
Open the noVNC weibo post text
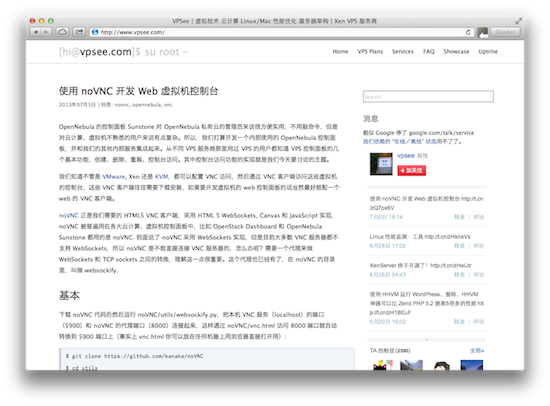point(426,203)
